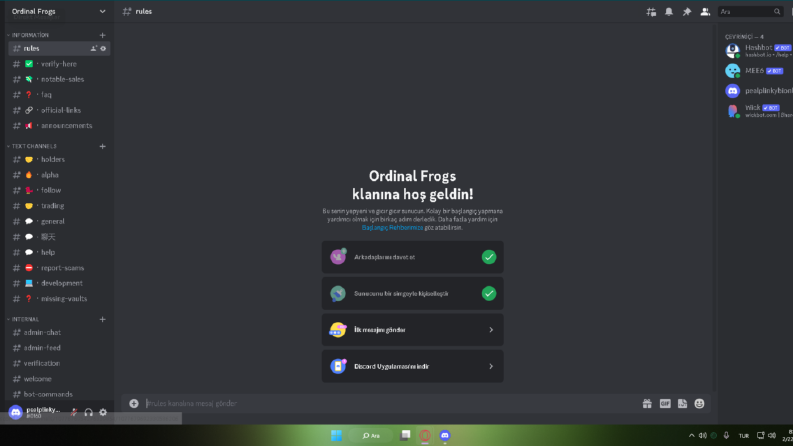The image size is (793, 446).
Task: Open the admin-chat channel
Action: tap(59, 332)
